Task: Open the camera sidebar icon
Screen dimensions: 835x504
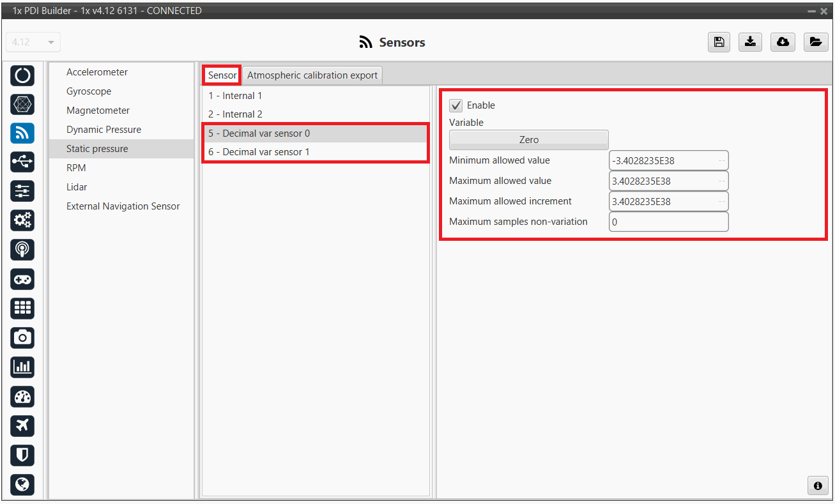Action: pos(22,337)
